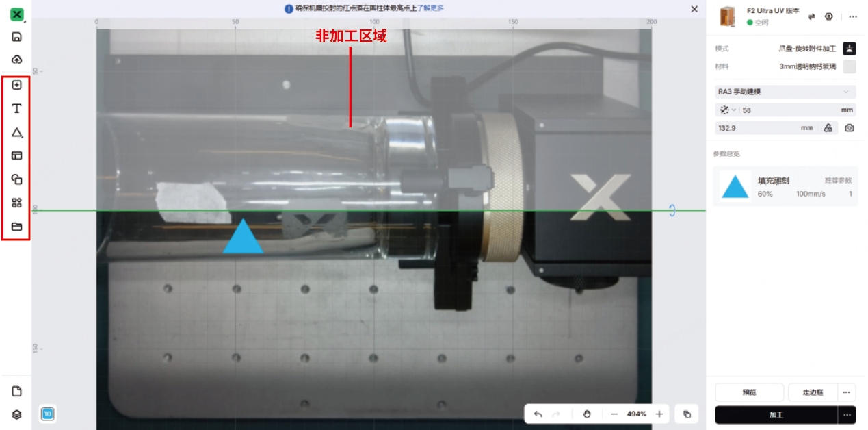Toggle the hand pan tool

pos(586,414)
